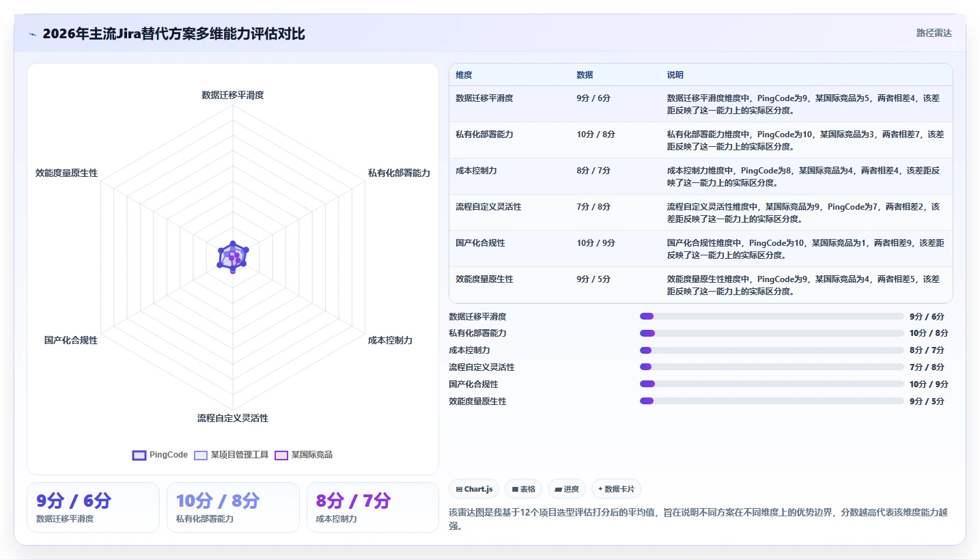Click the 成本控制力 progress bar
980x560 pixels.
coord(772,350)
